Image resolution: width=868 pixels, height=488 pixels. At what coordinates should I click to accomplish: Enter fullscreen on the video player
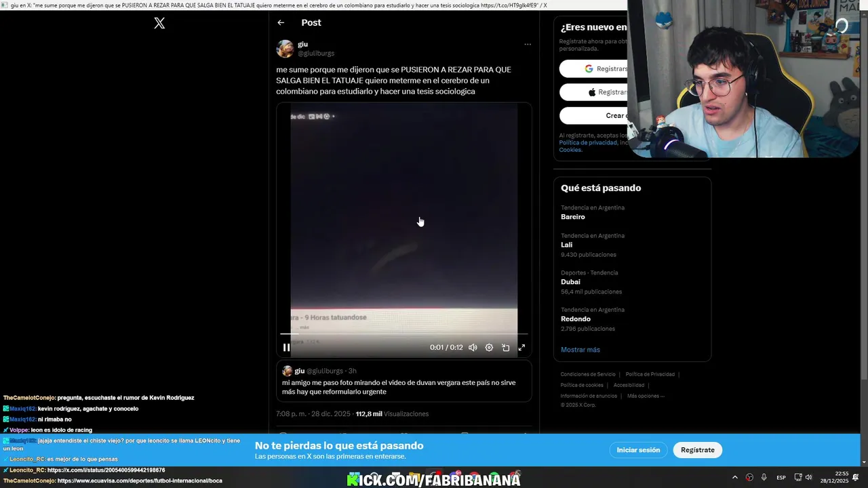pyautogui.click(x=521, y=347)
